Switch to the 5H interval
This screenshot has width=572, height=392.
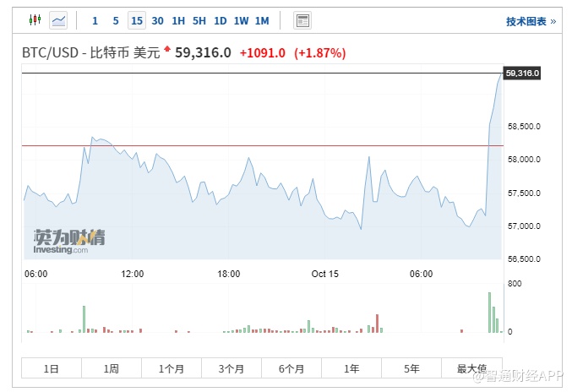[199, 20]
